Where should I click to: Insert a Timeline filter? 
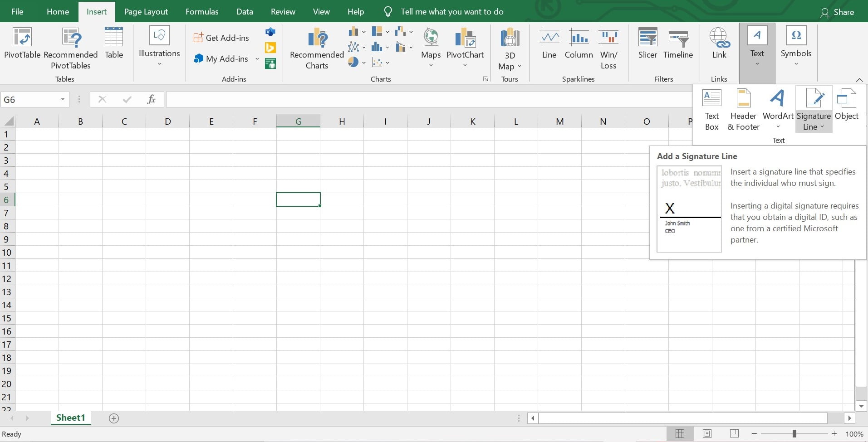pos(678,44)
